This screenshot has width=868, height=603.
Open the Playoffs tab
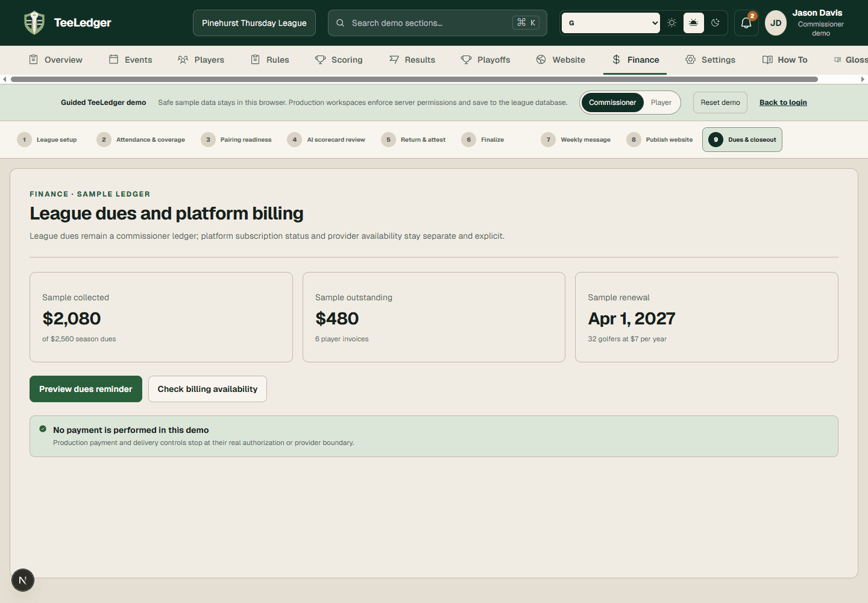[486, 60]
